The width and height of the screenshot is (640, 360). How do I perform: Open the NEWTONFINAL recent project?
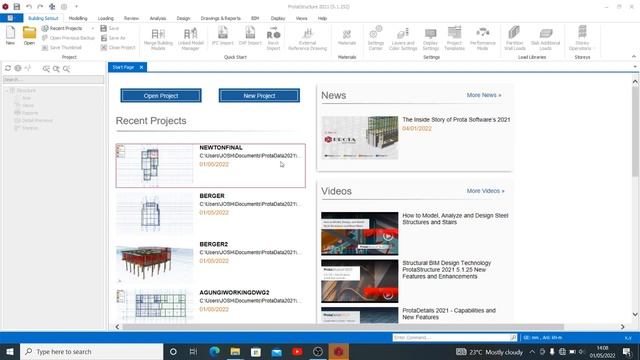(211, 166)
